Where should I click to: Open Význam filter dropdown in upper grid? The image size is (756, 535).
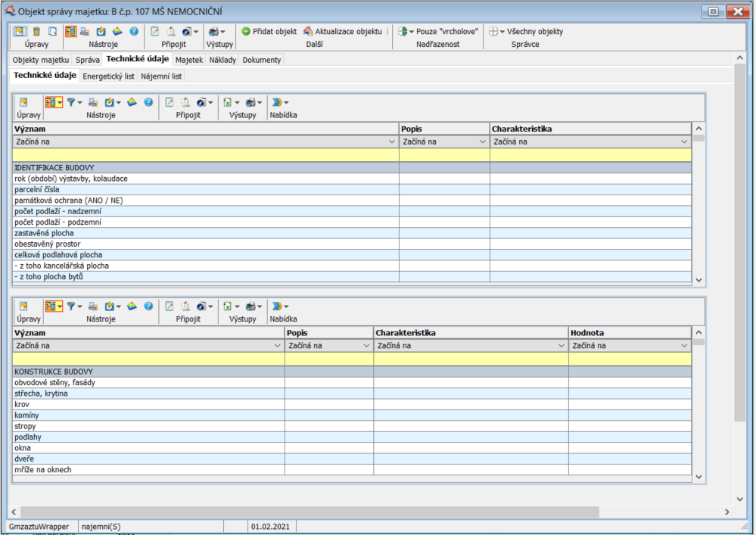392,142
